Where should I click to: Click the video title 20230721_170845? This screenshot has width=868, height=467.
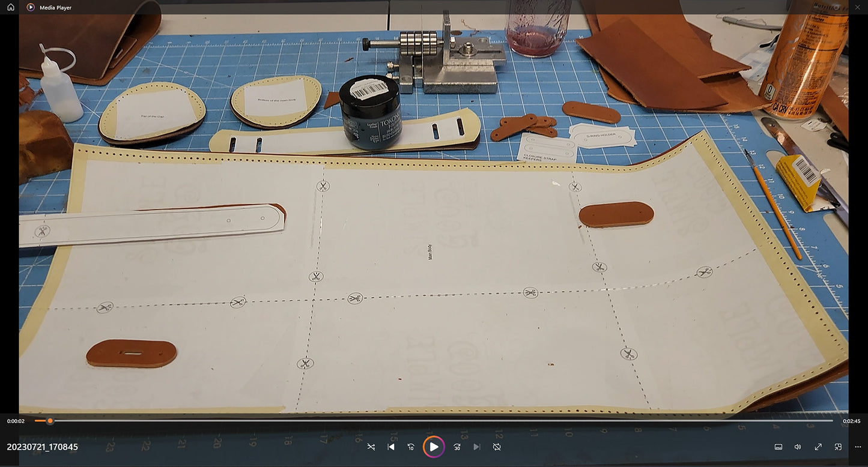pos(42,447)
